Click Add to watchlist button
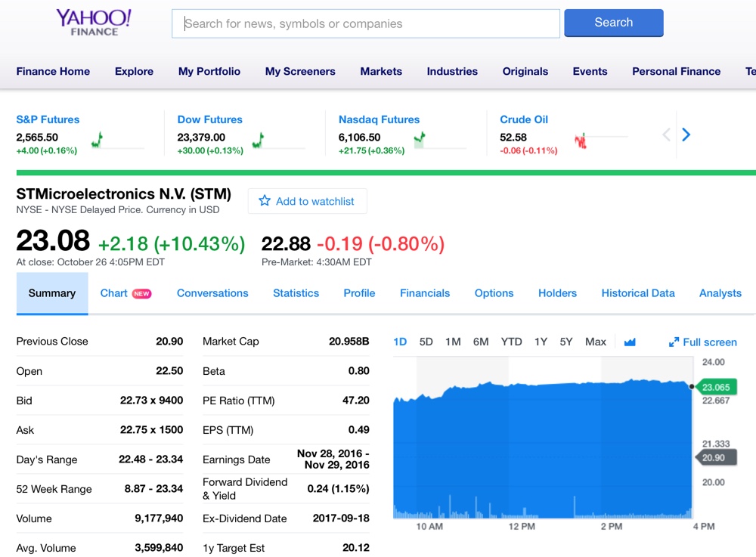Screen dimensions: 756x557 (x=307, y=201)
